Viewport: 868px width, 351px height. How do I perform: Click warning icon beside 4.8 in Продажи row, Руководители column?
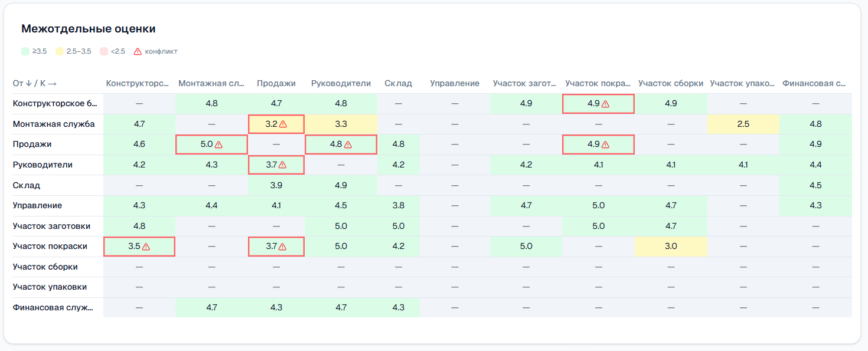point(348,145)
